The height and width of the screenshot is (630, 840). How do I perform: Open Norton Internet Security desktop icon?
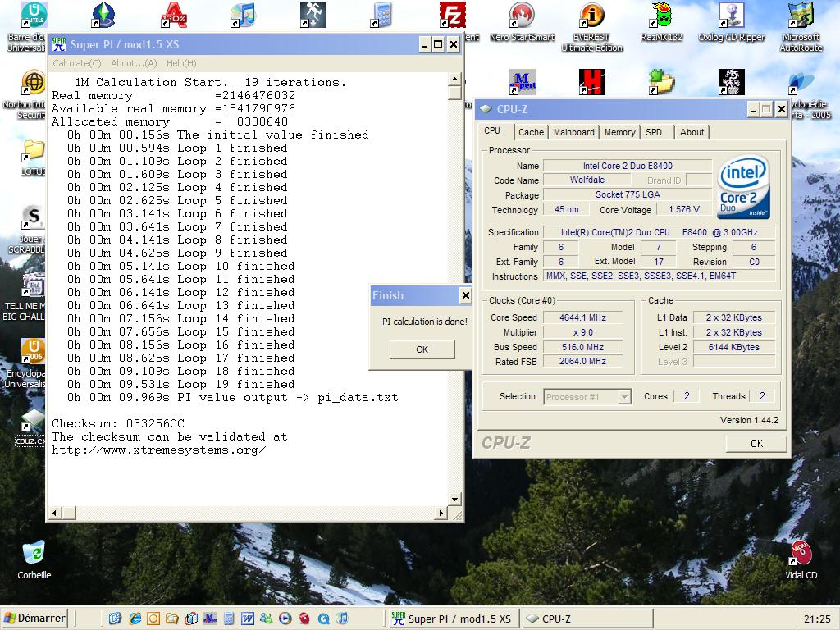click(x=33, y=82)
